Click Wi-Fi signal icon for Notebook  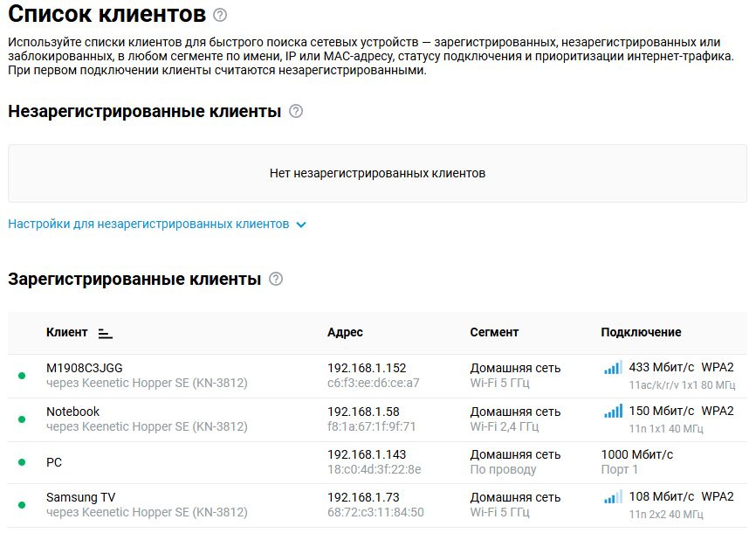pyautogui.click(x=613, y=412)
